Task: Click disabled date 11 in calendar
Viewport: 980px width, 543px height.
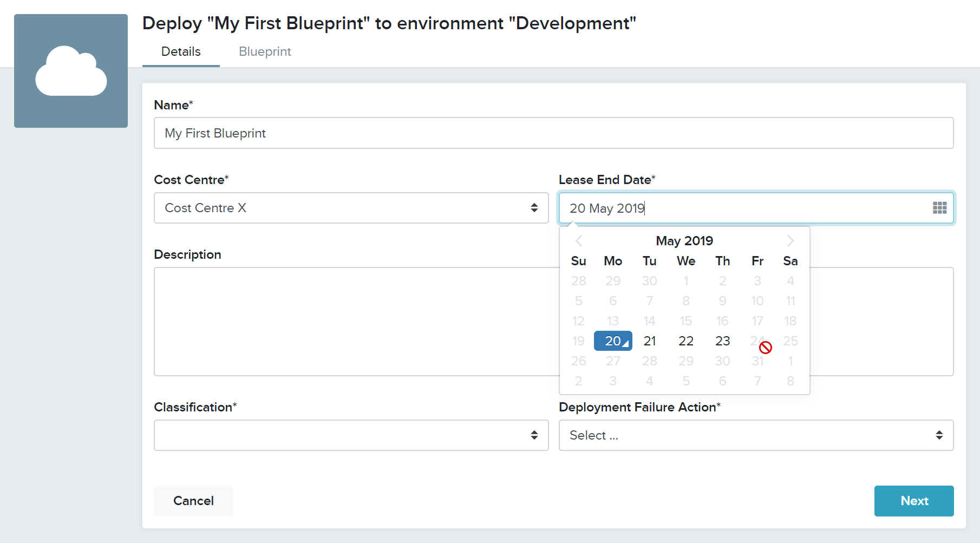Action: click(790, 301)
